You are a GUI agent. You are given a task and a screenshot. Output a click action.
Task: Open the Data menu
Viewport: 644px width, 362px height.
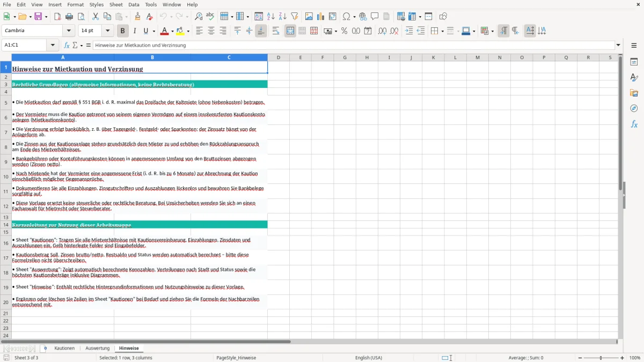[x=134, y=4]
